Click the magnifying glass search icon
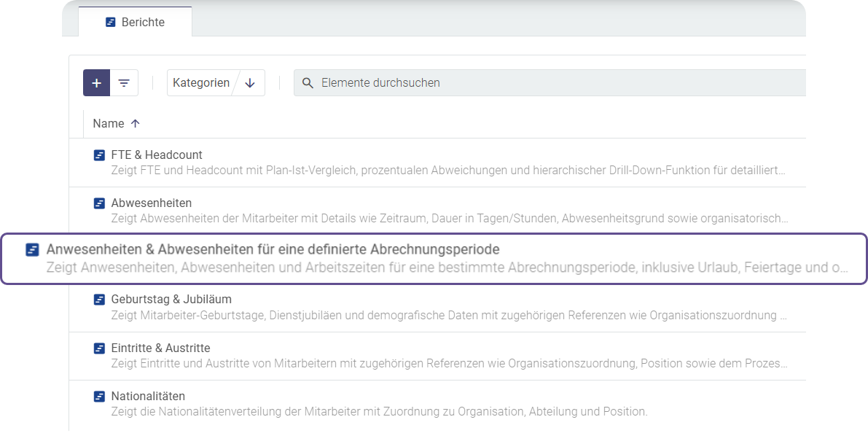The height and width of the screenshot is (433, 868). 308,83
